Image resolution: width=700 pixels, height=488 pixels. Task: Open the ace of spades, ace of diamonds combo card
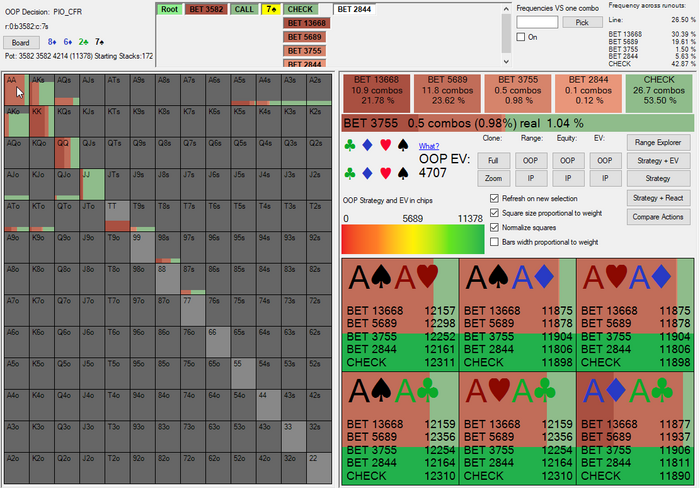pos(517,315)
